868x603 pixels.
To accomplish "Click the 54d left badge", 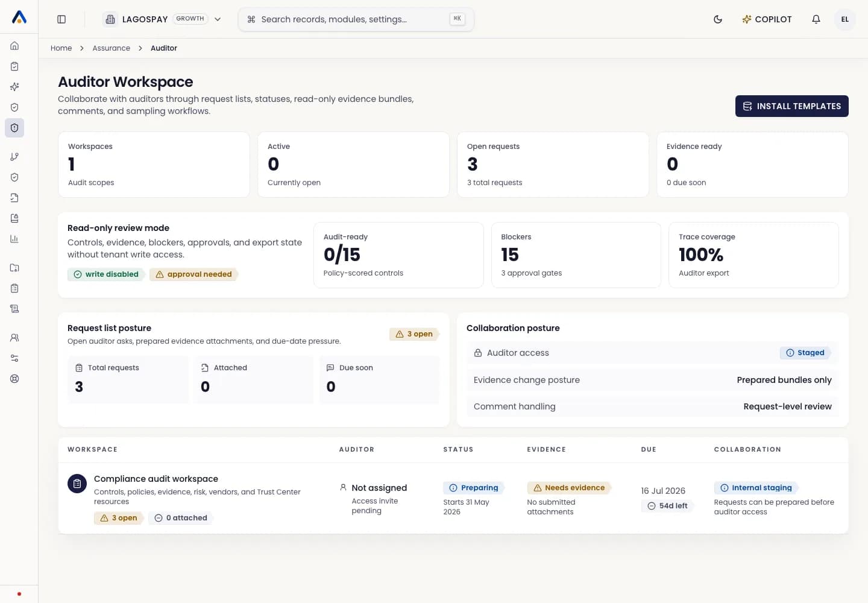I will point(667,506).
